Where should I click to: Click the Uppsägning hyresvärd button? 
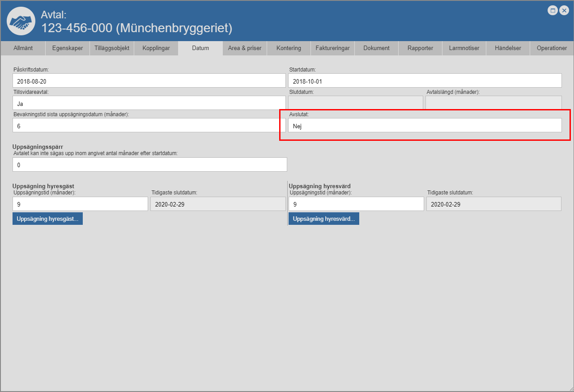(x=323, y=219)
